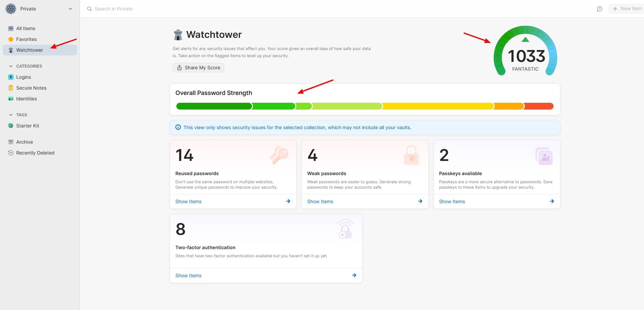This screenshot has height=310, width=644.
Task: Select the Logins category
Action: tap(24, 77)
